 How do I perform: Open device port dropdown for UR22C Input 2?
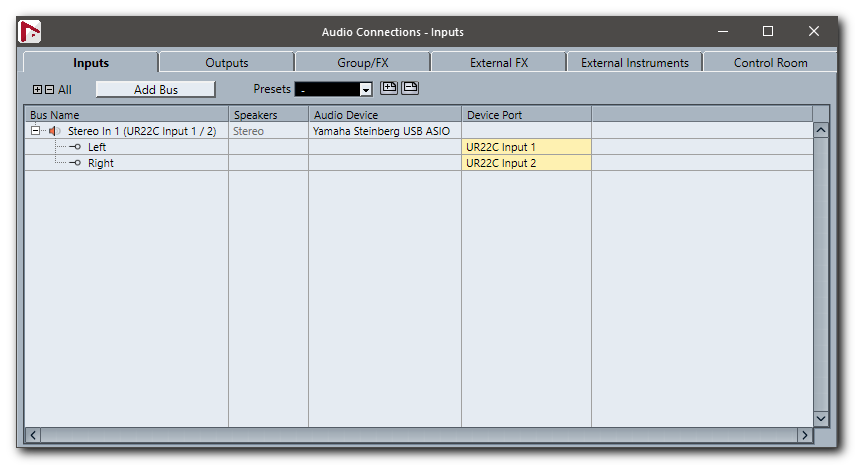[x=526, y=163]
